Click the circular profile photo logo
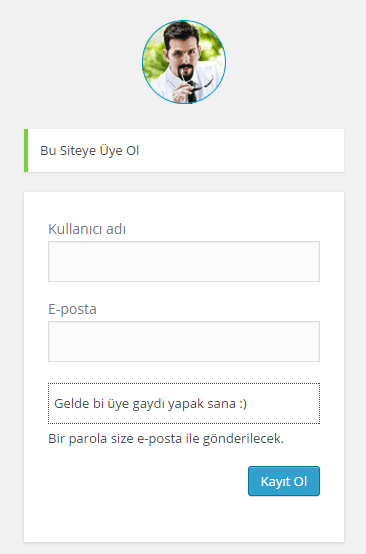 pos(184,62)
